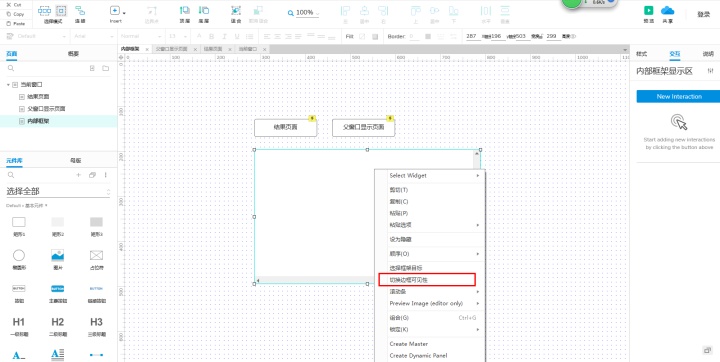Screen dimensions: 720x362
Task: Click the bullet list formatting icon
Action: (x=249, y=36)
